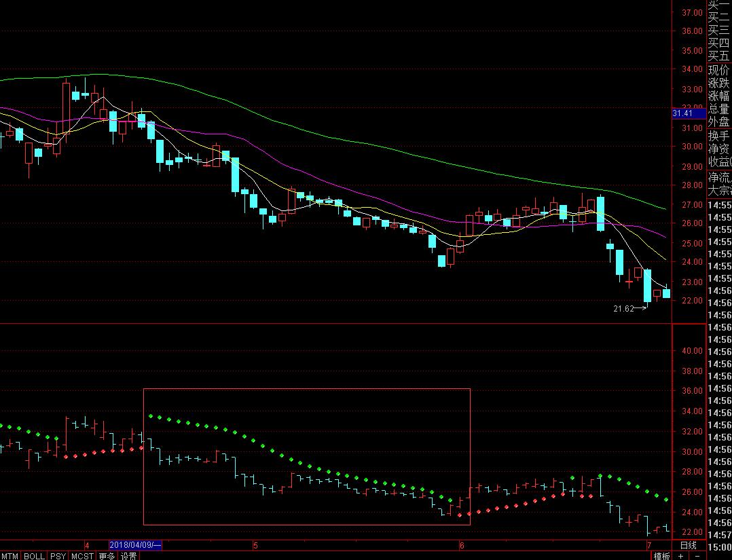The width and height of the screenshot is (732, 560).
Task: Switch to the BOLL indicator tab
Action: [34, 556]
